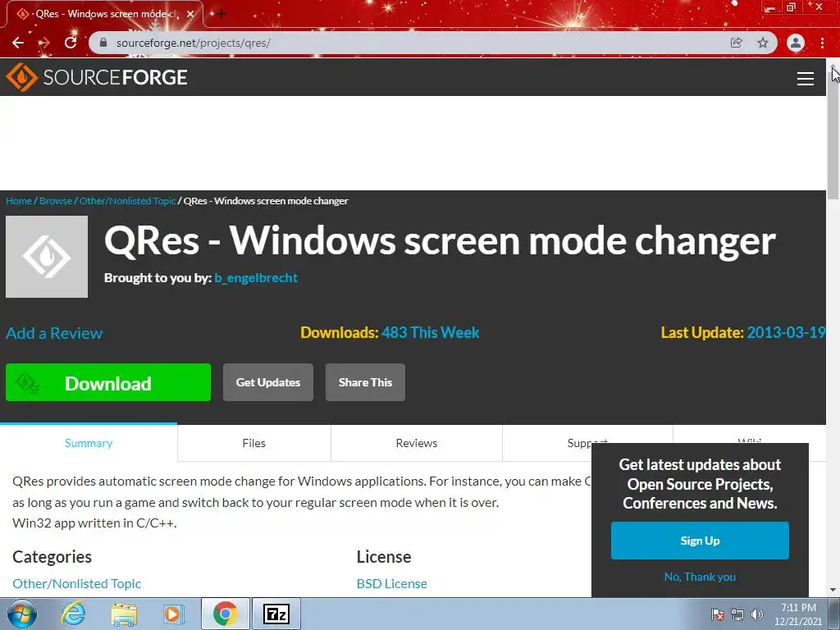Open the SourceForge hamburger menu

click(x=806, y=79)
